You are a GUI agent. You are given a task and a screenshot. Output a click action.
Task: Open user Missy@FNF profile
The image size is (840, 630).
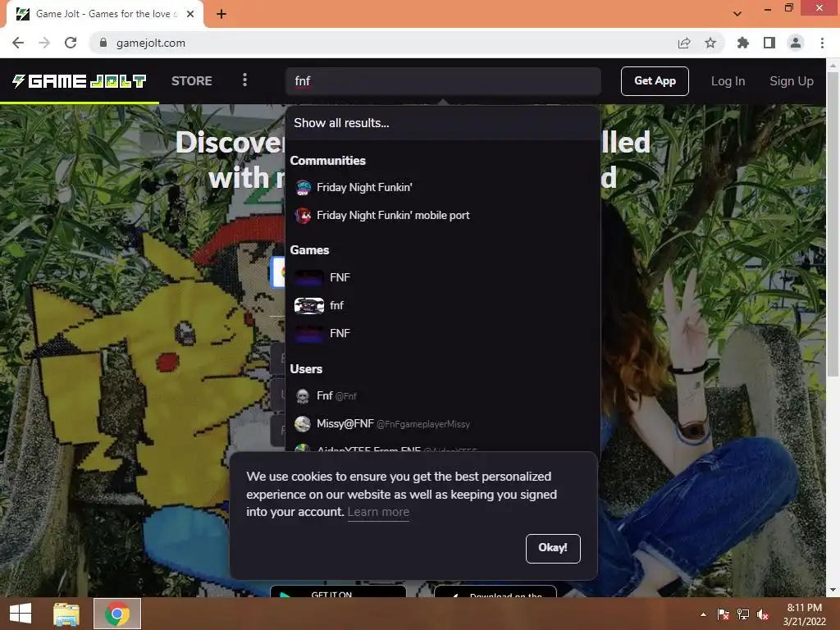443,423
